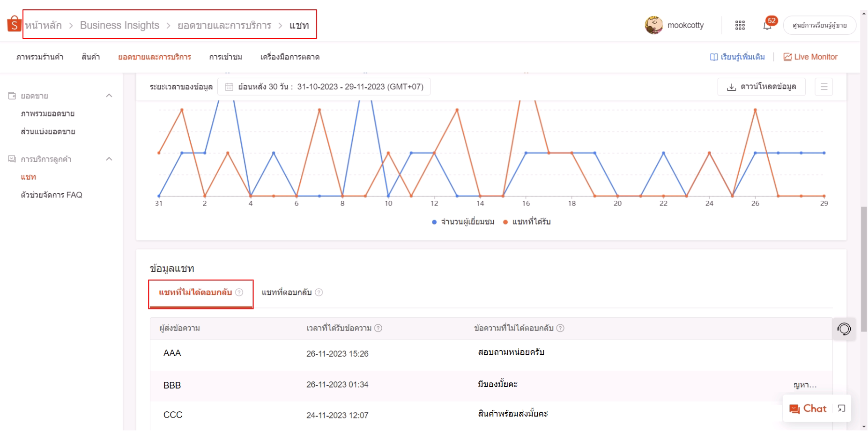Collapse the การบริการลูกค้า sidebar section
Viewport: 868px width, 432px height.
pos(109,159)
